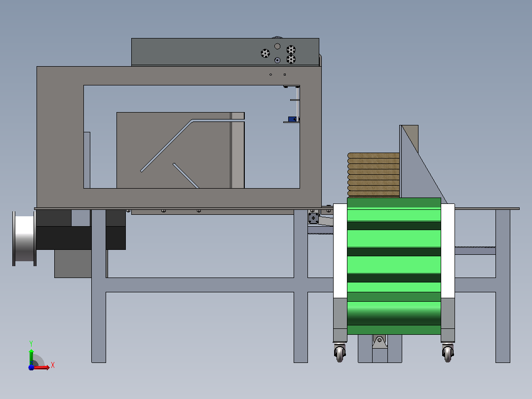Pick the left caster wheel under the green cart
The width and height of the screenshot is (532, 399).
click(x=340, y=353)
